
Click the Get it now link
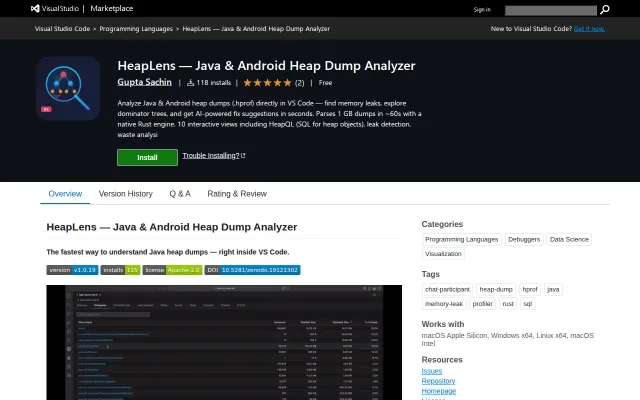pyautogui.click(x=589, y=29)
